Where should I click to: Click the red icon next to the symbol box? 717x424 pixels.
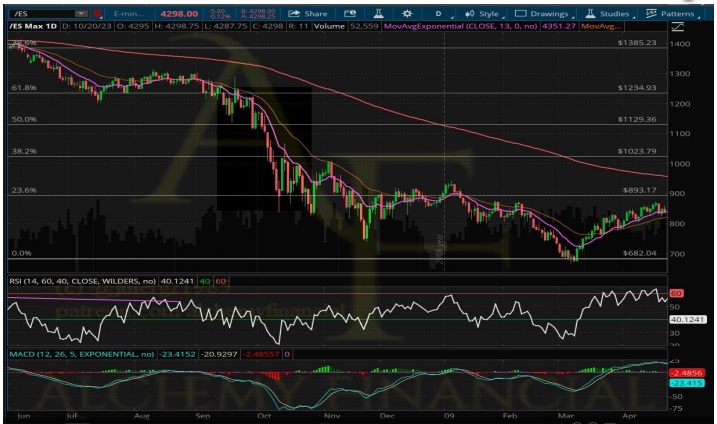(97, 14)
